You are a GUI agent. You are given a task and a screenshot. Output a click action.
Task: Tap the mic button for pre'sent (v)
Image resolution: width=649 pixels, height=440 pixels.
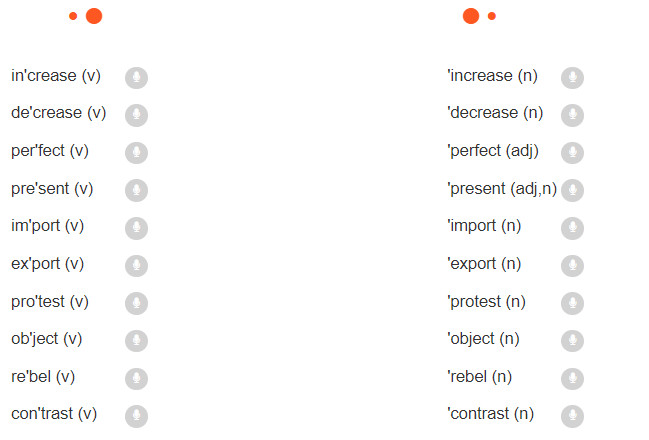tap(137, 190)
